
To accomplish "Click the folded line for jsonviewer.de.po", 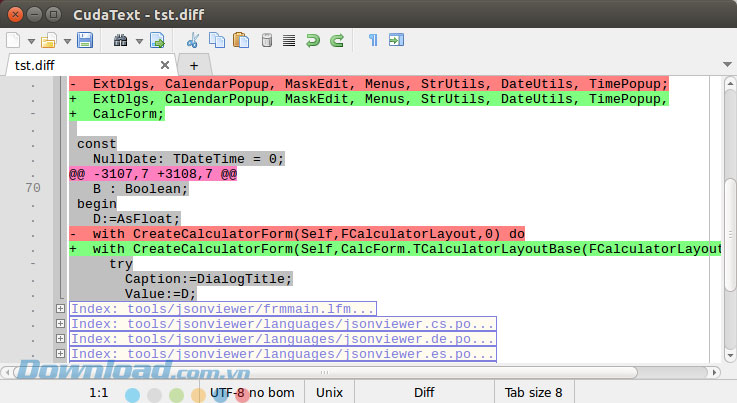I will coord(283,339).
